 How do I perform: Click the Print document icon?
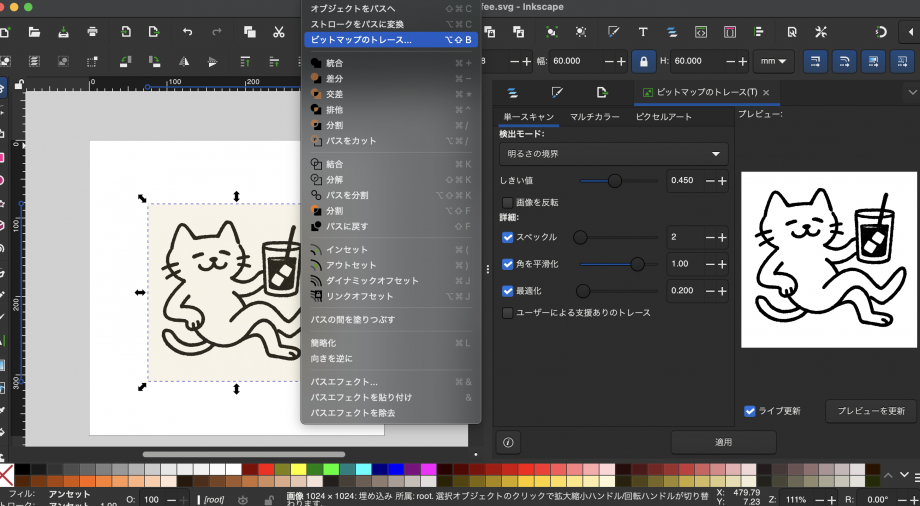92,32
